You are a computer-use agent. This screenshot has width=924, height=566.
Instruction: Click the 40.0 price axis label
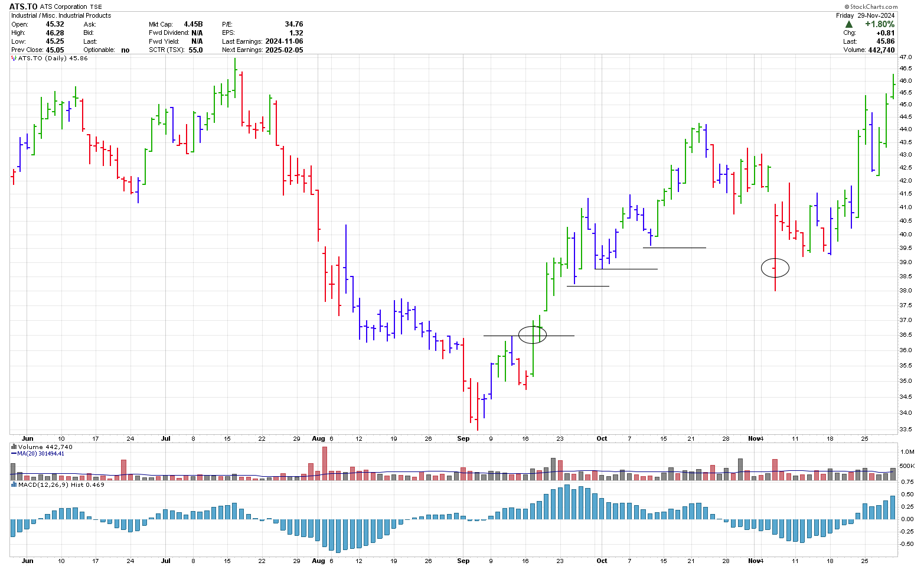906,235
